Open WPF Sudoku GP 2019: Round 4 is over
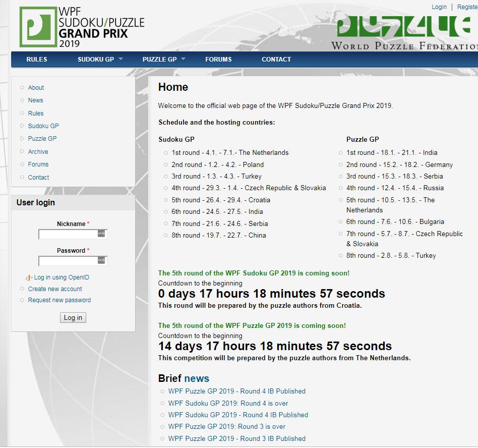Screen dimensions: 478x448 pyautogui.click(x=228, y=403)
